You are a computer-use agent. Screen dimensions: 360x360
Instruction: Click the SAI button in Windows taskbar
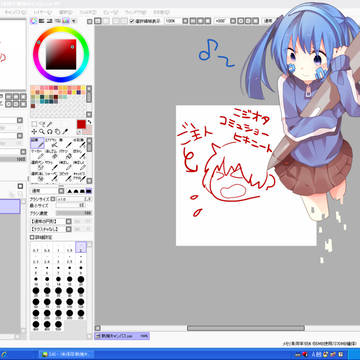(66, 354)
